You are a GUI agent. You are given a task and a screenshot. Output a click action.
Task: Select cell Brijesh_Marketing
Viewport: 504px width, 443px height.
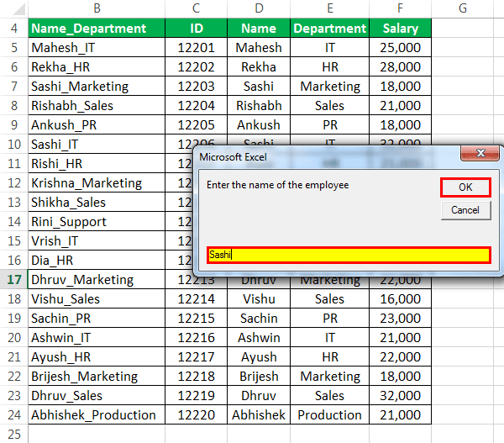click(x=97, y=376)
